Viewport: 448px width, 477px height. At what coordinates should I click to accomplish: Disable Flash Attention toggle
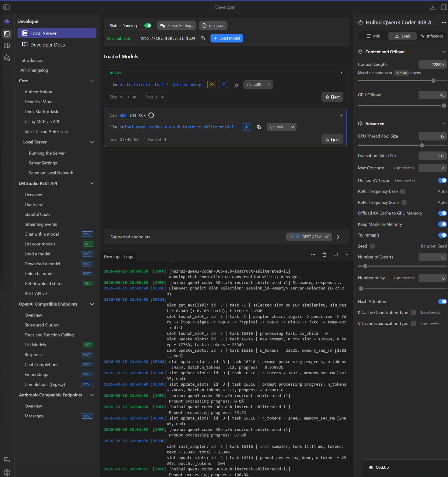click(442, 302)
